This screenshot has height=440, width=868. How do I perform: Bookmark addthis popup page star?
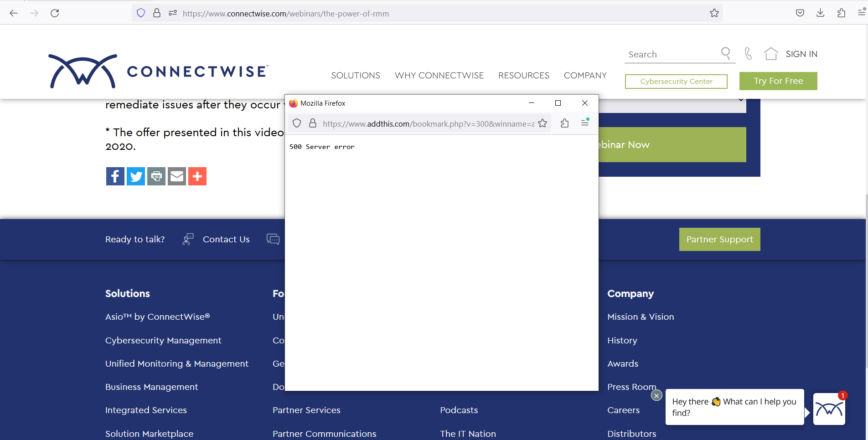click(x=542, y=123)
